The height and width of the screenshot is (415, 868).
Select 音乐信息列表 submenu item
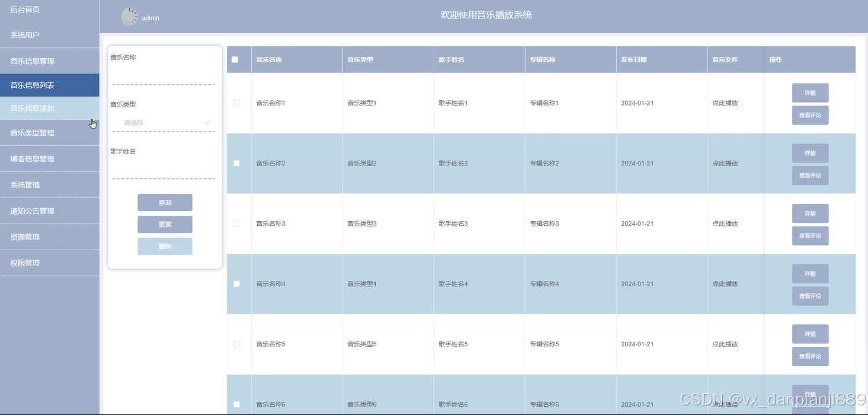[x=50, y=85]
